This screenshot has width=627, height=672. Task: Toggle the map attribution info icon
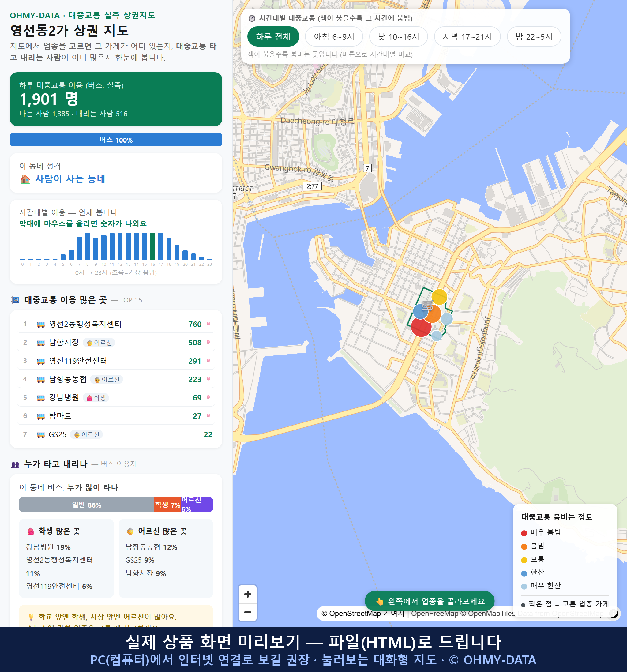click(x=614, y=613)
